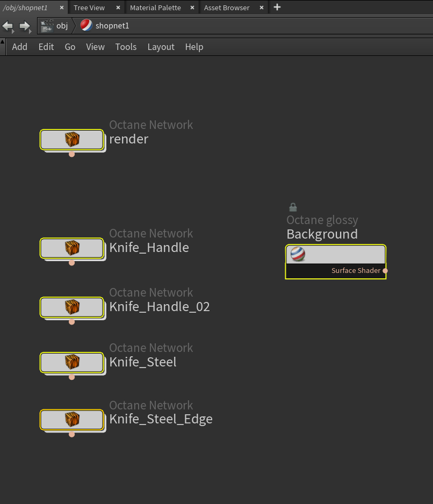Click the Background glossy material sphere icon
Screen dimensions: 433x504
tap(298, 254)
